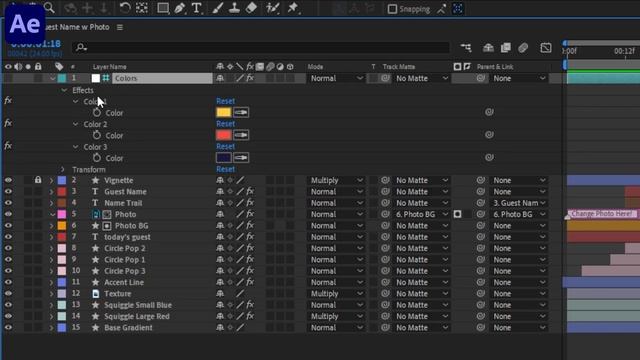Select the Zoom tool in toolbar
This screenshot has height=360, width=640.
(49, 8)
